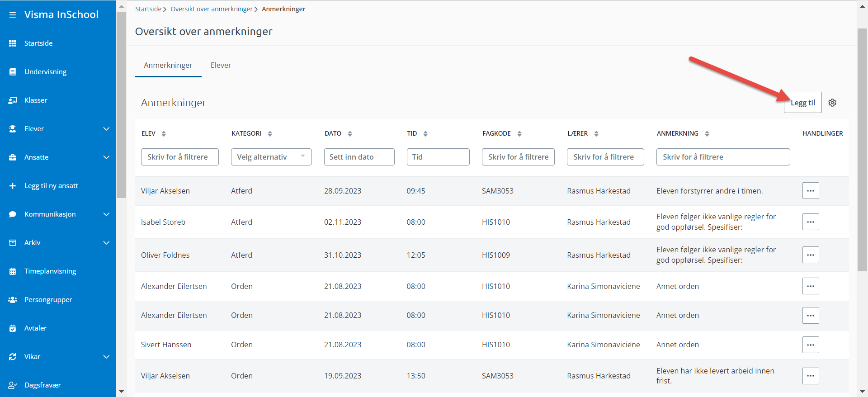Open actions menu for Isabel Storeb row
The height and width of the screenshot is (397, 868).
coord(811,222)
